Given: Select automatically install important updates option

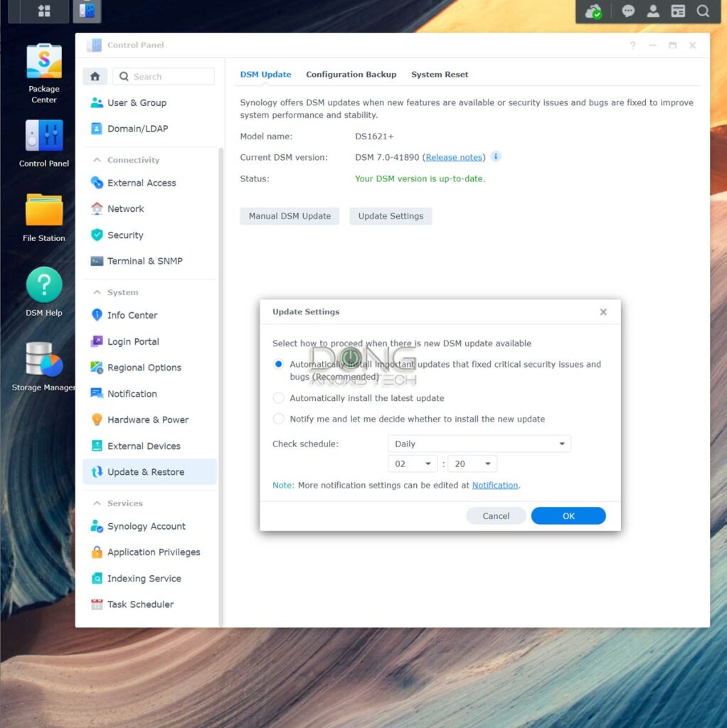Looking at the screenshot, I should (x=278, y=364).
